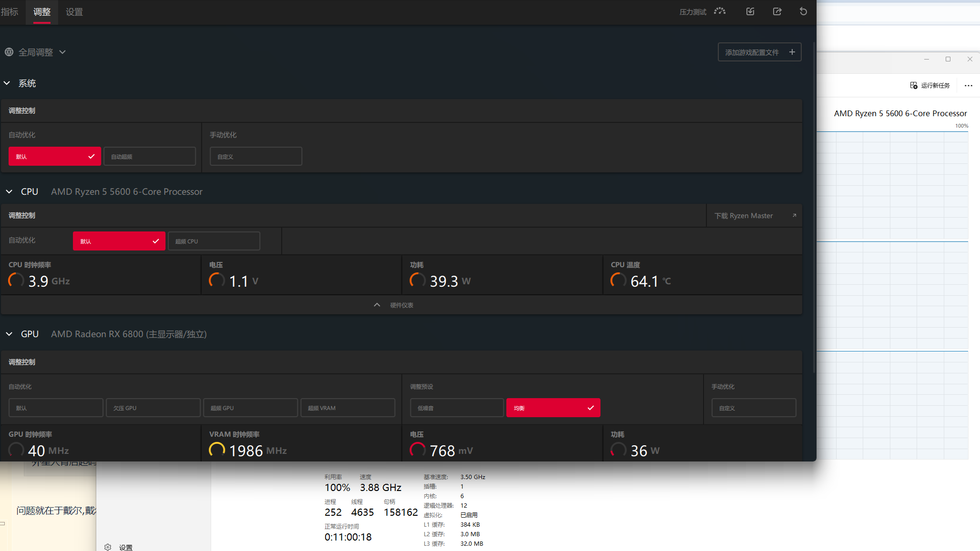Collapse the 硬件仪表 hardware metrics panel
Screen dimensions: 980x551
point(377,305)
